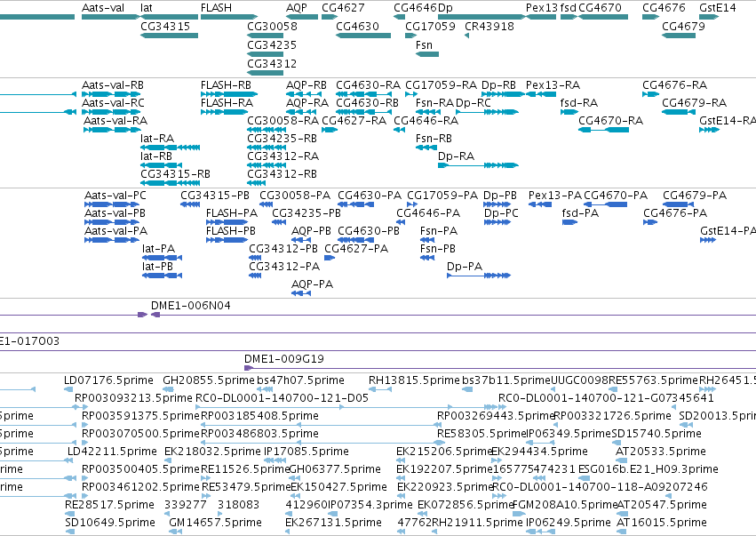Open the AT16015.5prime EST label

pos(662,523)
